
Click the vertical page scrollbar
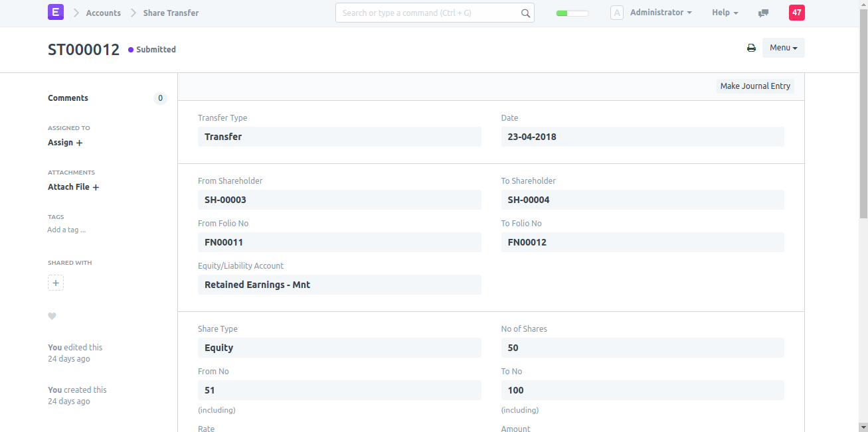click(863, 114)
